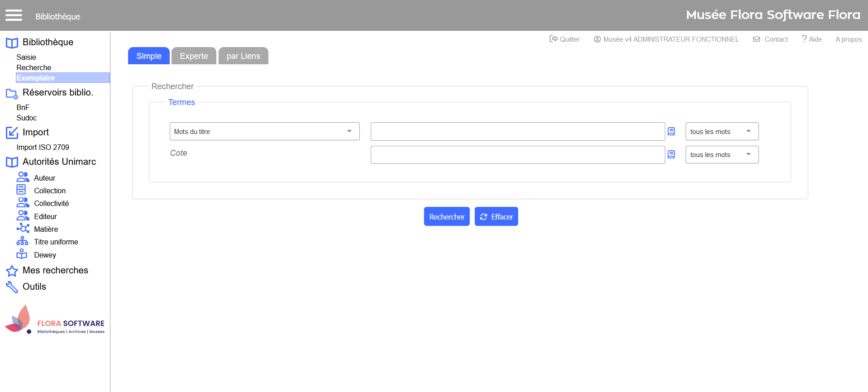The width and height of the screenshot is (868, 392).
Task: Click the A propos link
Action: pos(849,39)
